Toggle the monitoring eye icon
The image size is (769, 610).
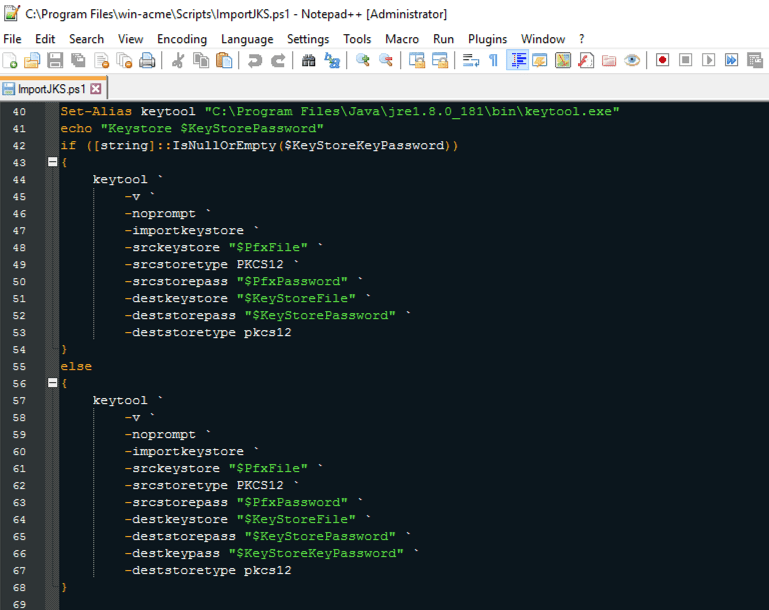632,60
